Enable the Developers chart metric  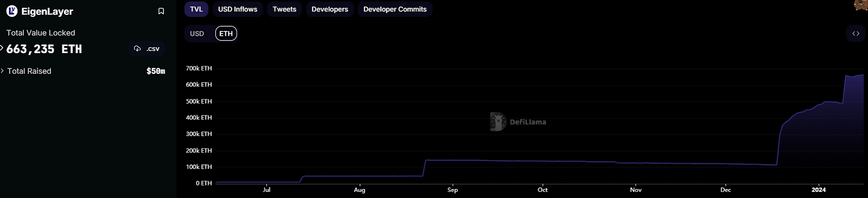coord(330,9)
